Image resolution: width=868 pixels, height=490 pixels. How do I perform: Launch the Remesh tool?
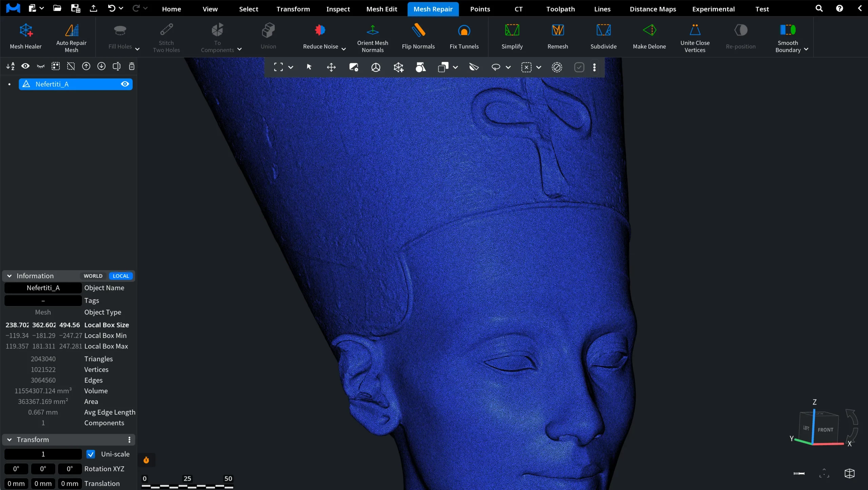point(558,37)
